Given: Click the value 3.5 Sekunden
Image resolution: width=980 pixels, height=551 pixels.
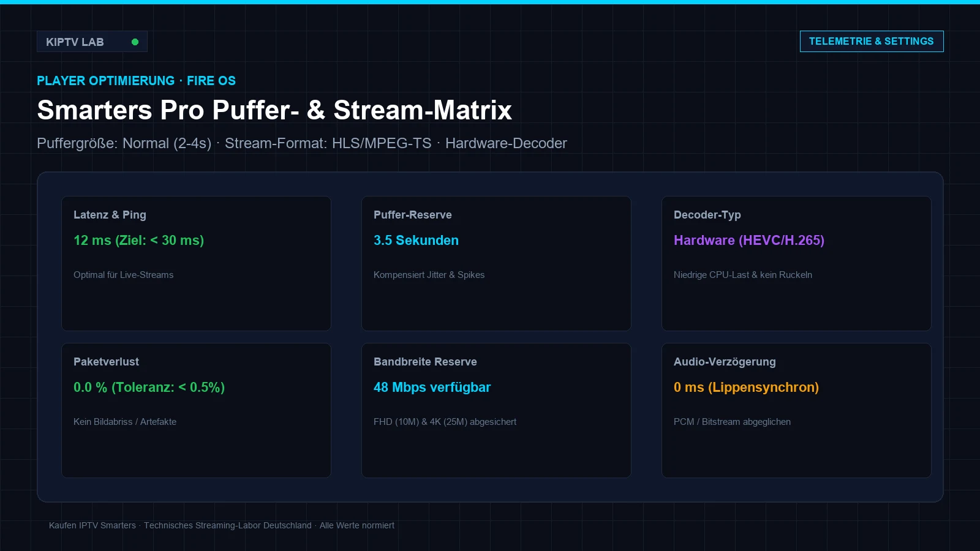Looking at the screenshot, I should tap(416, 241).
